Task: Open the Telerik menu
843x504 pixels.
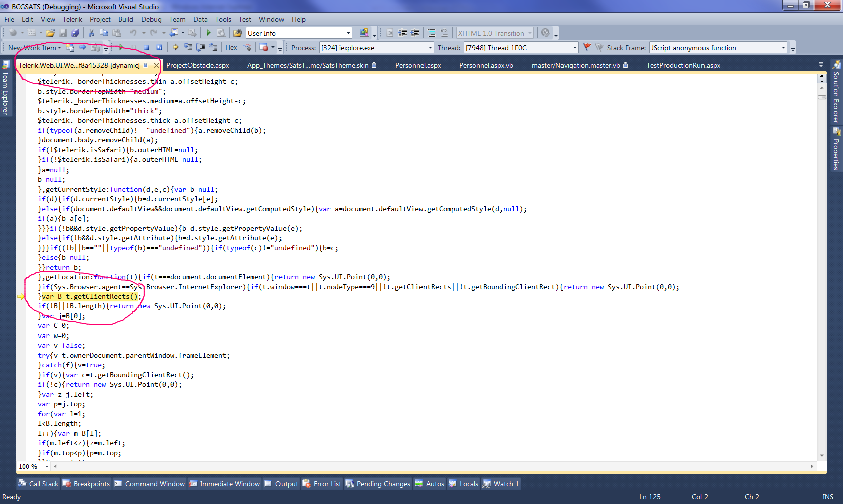Action: [x=72, y=19]
